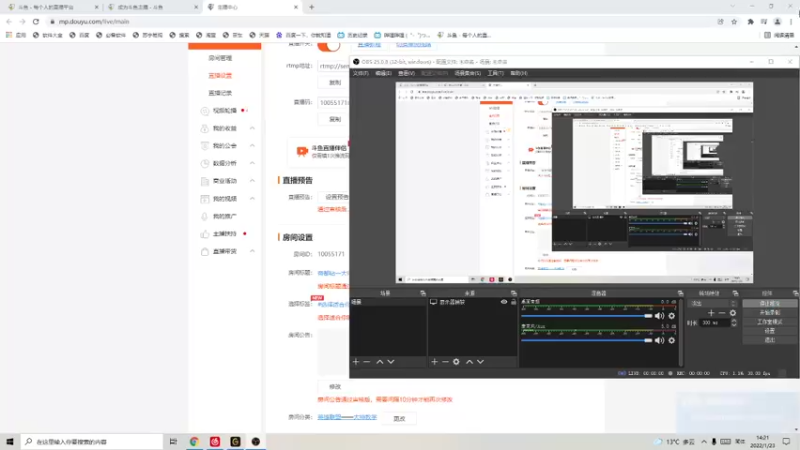Adjust Desktop Audio volume slider

click(x=587, y=316)
